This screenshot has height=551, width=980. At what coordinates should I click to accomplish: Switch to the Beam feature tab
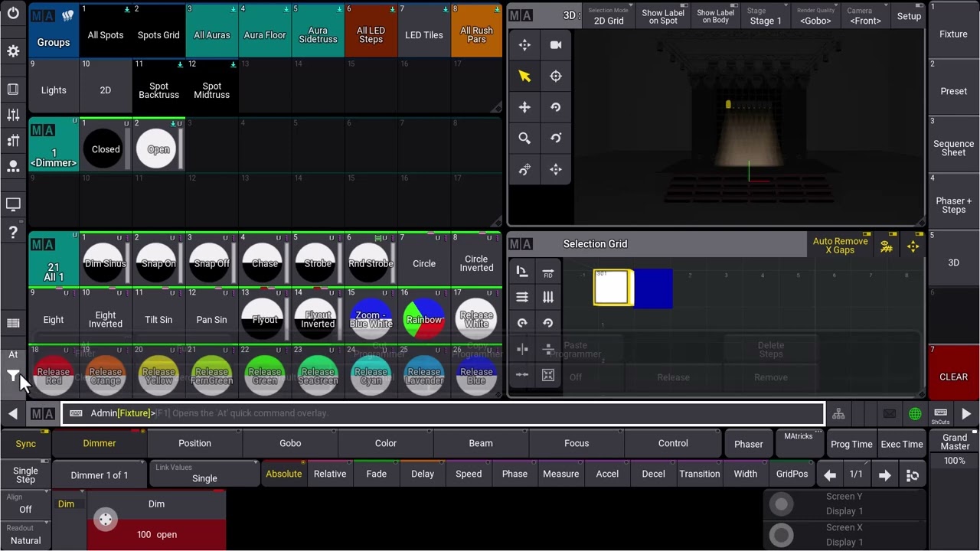click(481, 443)
